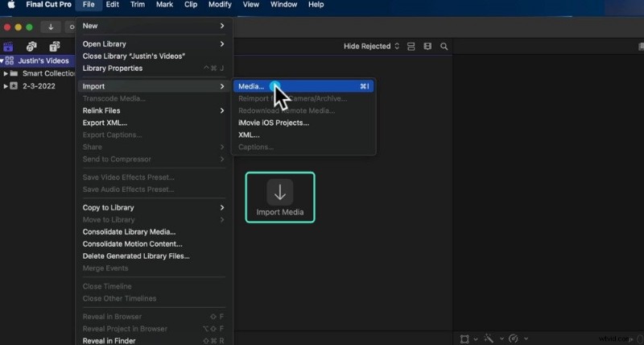Open the Edit menu in menu bar

[113, 5]
